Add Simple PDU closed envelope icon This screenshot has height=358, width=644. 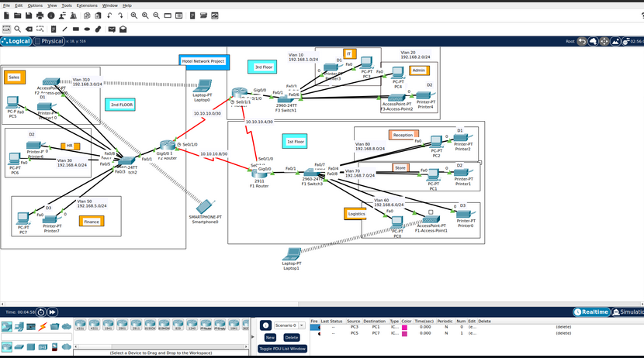coord(112,29)
